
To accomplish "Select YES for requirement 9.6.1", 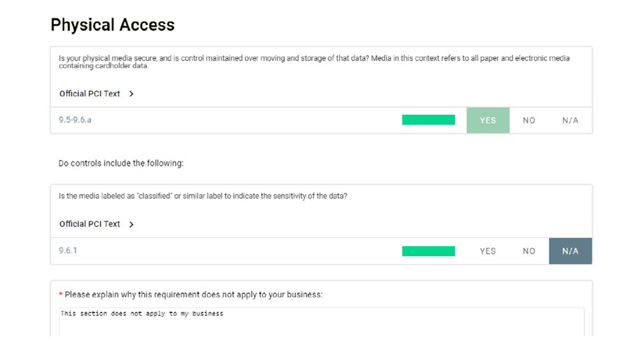I will (x=488, y=251).
